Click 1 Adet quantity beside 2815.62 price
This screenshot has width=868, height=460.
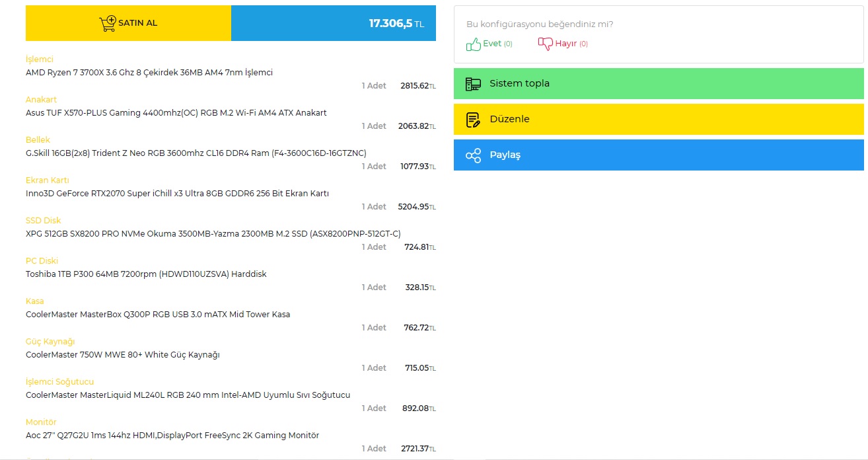click(x=374, y=86)
